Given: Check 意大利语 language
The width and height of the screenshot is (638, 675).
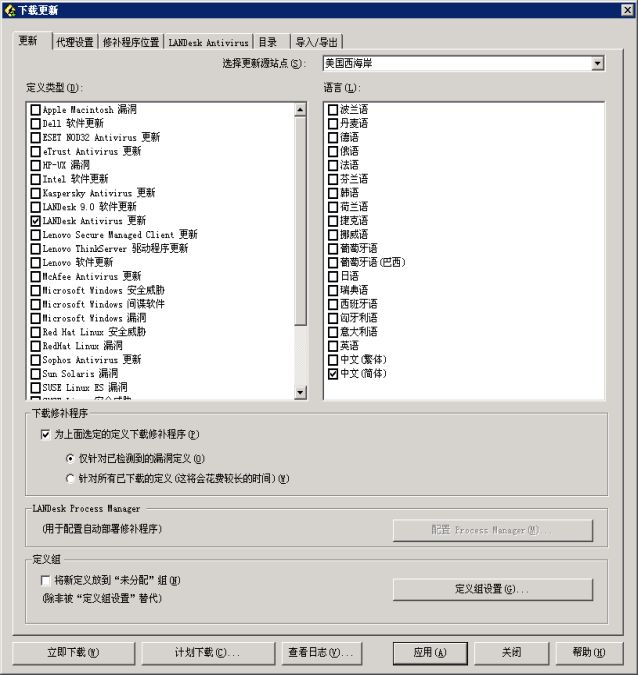Looking at the screenshot, I should [333, 332].
